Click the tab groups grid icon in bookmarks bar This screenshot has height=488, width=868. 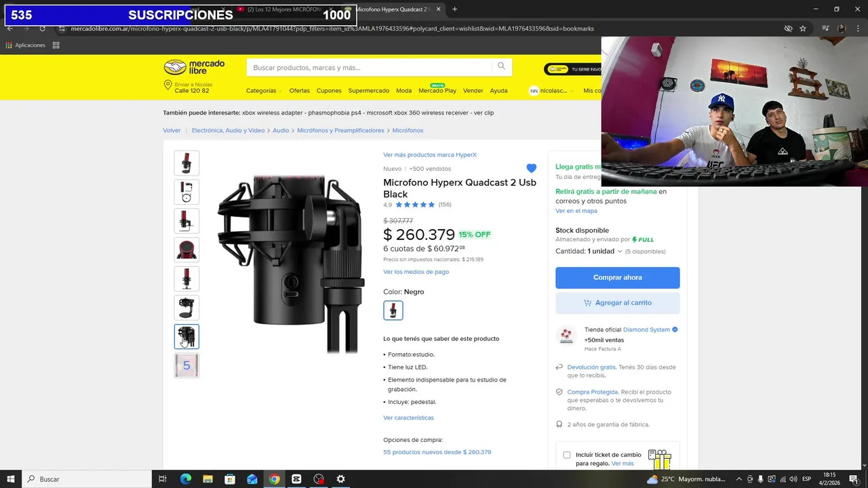coord(56,45)
